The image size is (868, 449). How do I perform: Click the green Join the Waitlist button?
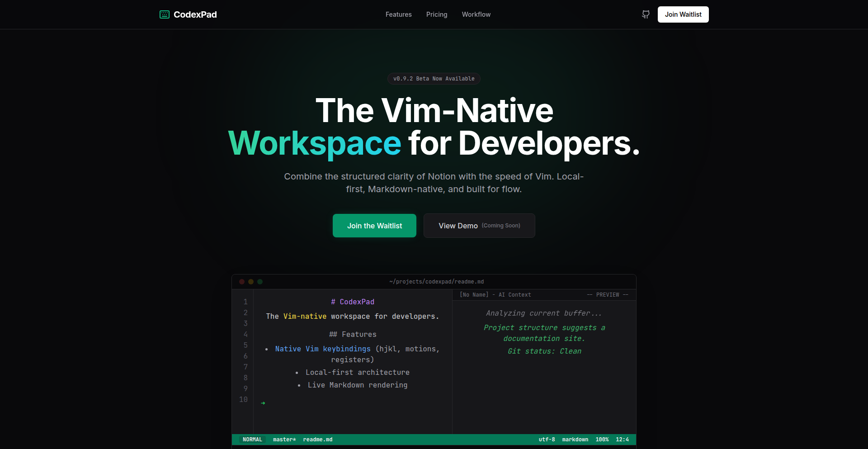(x=374, y=226)
